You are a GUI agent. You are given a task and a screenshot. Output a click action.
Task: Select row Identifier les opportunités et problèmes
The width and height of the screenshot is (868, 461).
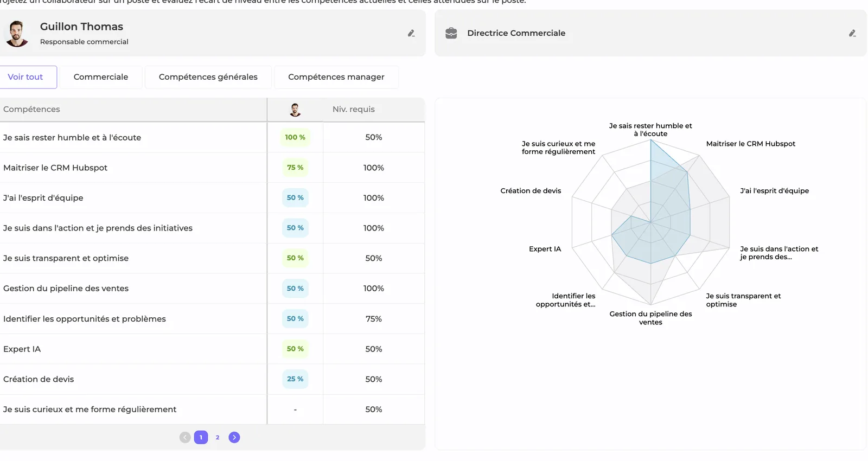click(212, 319)
